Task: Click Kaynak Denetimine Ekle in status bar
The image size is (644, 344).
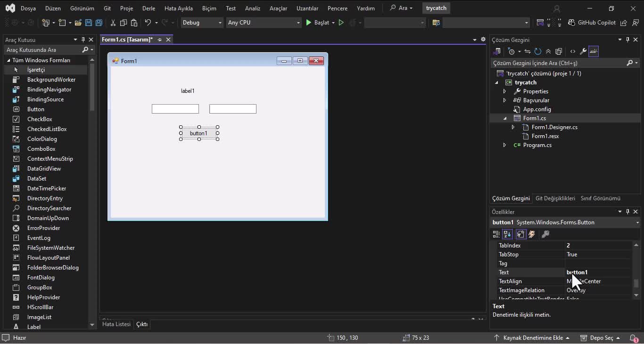Action: pos(532,338)
